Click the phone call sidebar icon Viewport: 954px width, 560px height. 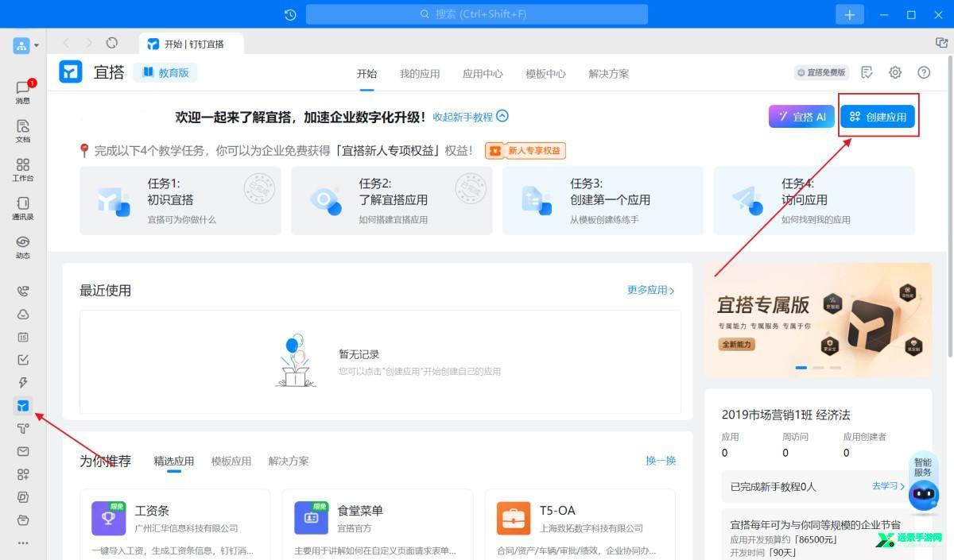[23, 291]
